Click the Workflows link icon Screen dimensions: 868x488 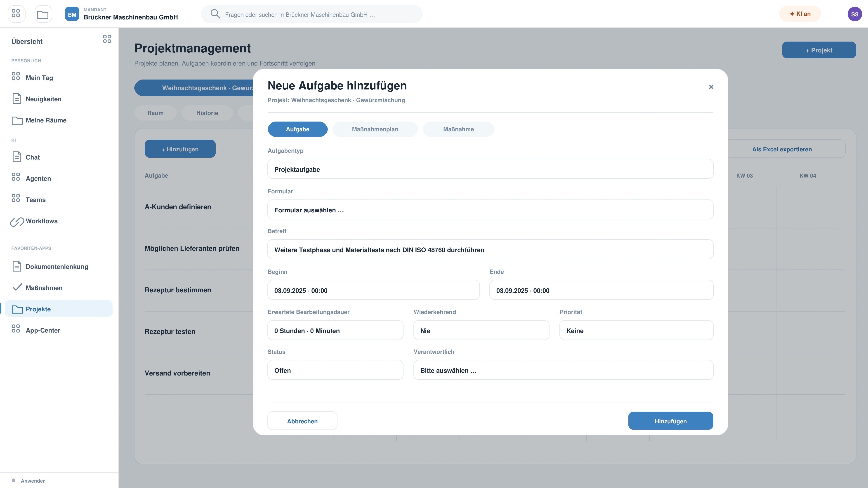pos(17,222)
